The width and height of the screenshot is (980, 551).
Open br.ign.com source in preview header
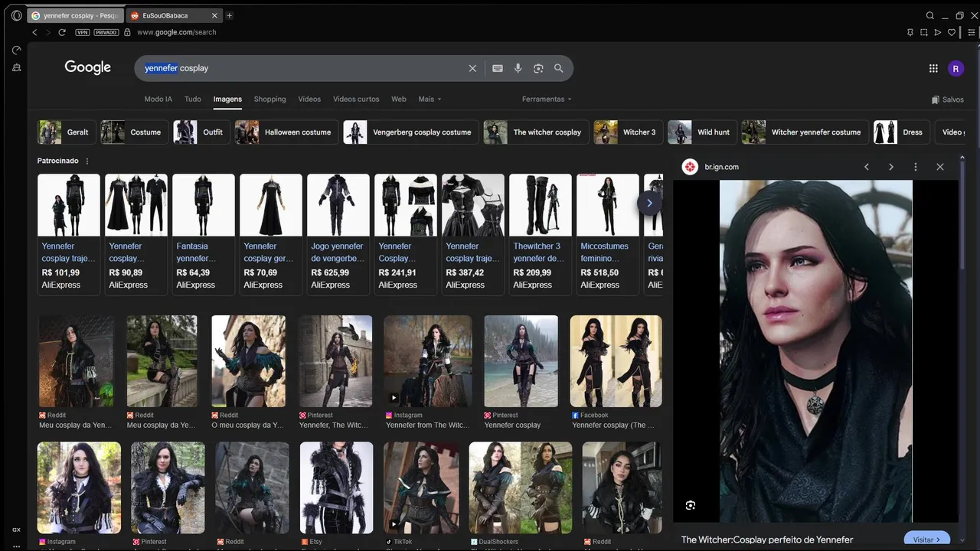[x=711, y=167]
